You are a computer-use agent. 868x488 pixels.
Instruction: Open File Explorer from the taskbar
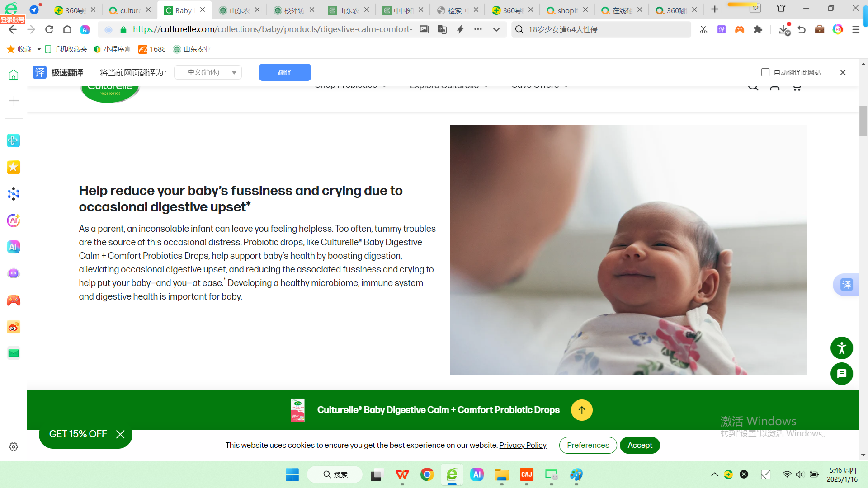501,474
